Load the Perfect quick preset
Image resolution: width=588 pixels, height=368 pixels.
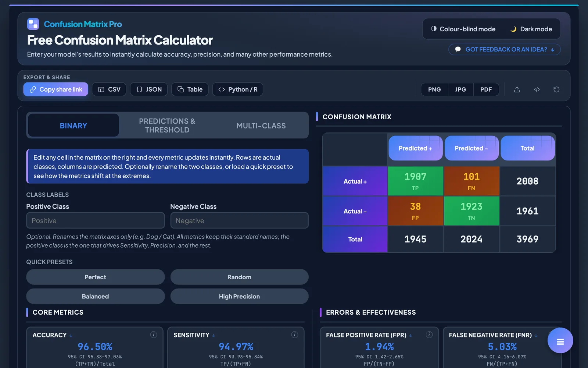96,277
